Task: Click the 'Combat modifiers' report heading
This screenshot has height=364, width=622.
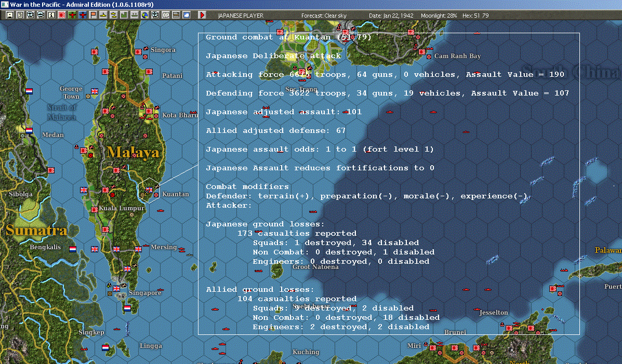Action: point(247,186)
